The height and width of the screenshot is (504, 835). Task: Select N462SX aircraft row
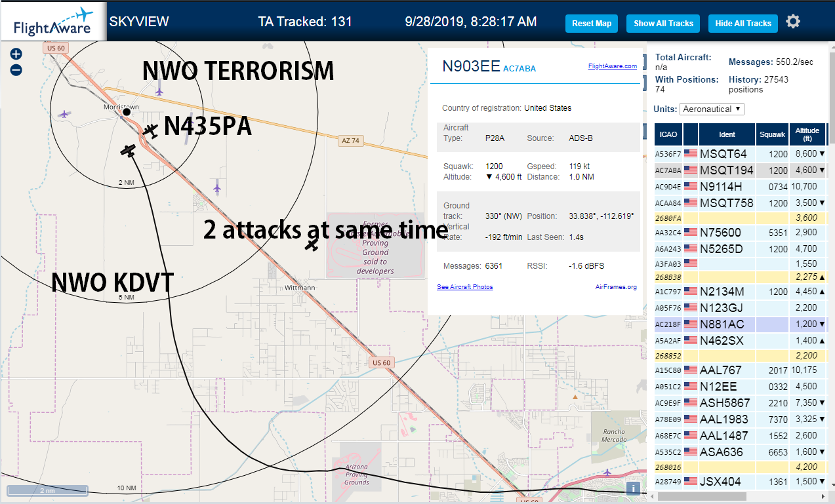pos(741,341)
